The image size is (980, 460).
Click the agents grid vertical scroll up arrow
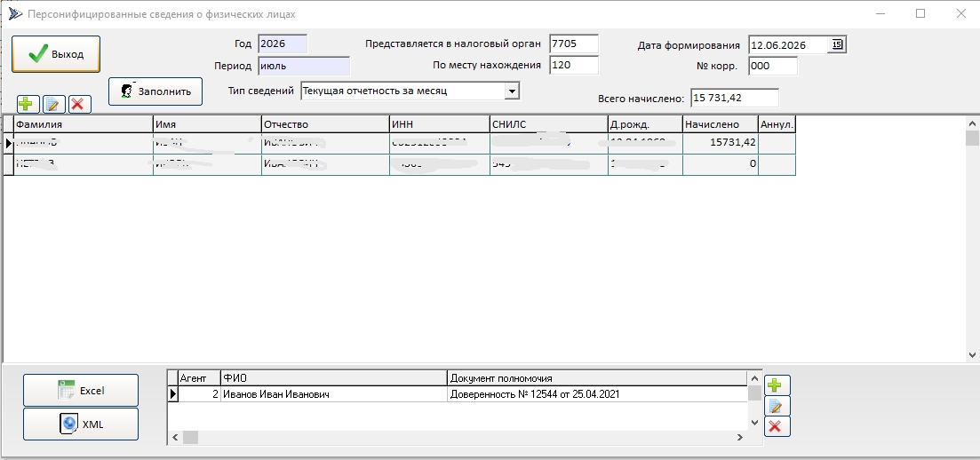(x=755, y=378)
